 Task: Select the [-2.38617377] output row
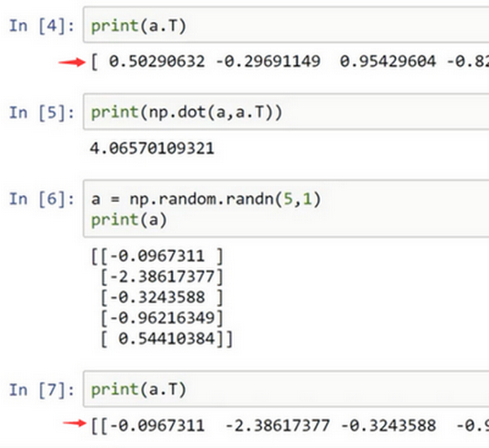point(162,277)
